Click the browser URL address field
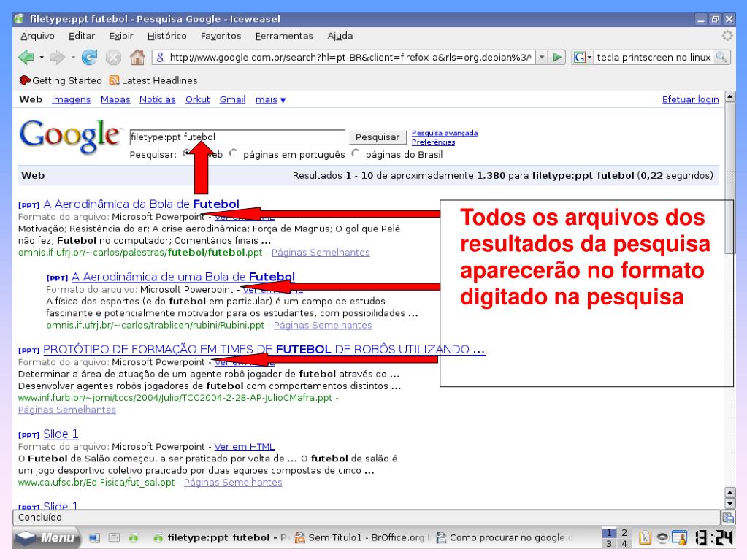The image size is (747, 560). coord(350,58)
